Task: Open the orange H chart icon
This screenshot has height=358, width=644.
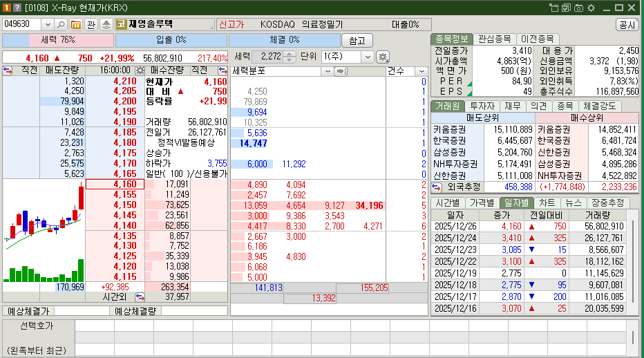Action: (x=76, y=25)
